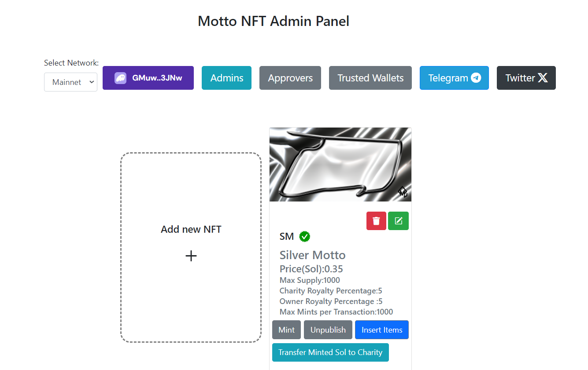Open the Mainnet network dropdown
The height and width of the screenshot is (370, 588).
coord(70,82)
